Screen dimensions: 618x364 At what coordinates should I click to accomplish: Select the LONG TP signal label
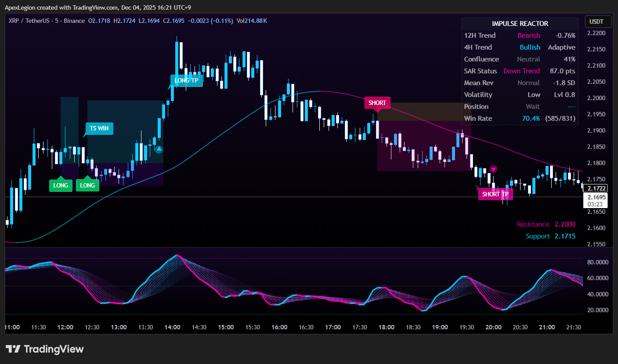pyautogui.click(x=186, y=81)
